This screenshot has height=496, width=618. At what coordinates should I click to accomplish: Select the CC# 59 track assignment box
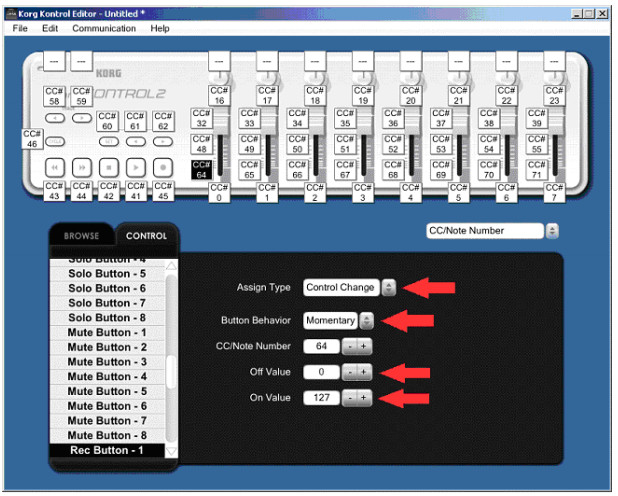coord(81,96)
